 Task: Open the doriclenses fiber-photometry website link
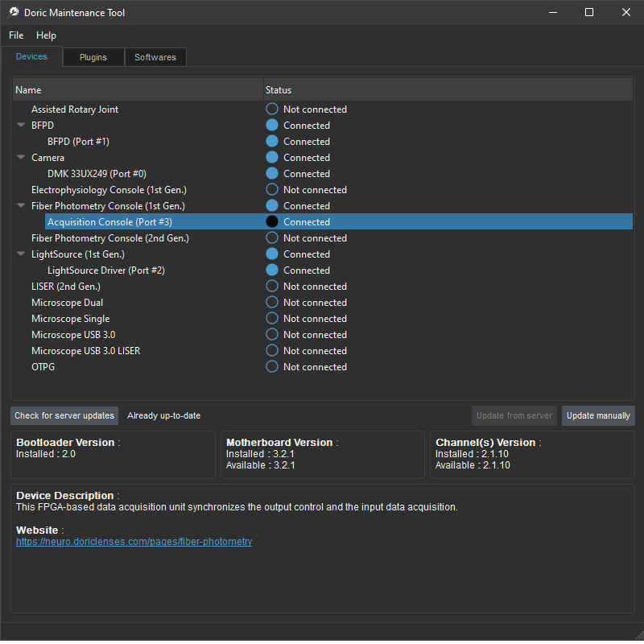(x=134, y=542)
